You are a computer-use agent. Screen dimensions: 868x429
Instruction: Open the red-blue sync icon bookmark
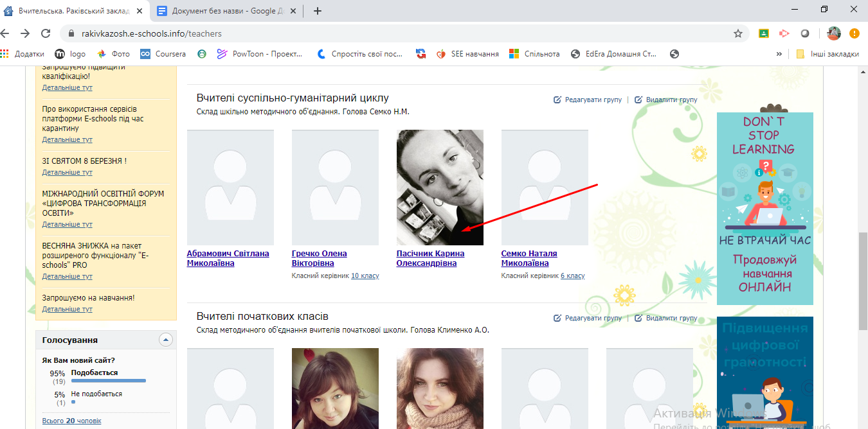tap(420, 54)
